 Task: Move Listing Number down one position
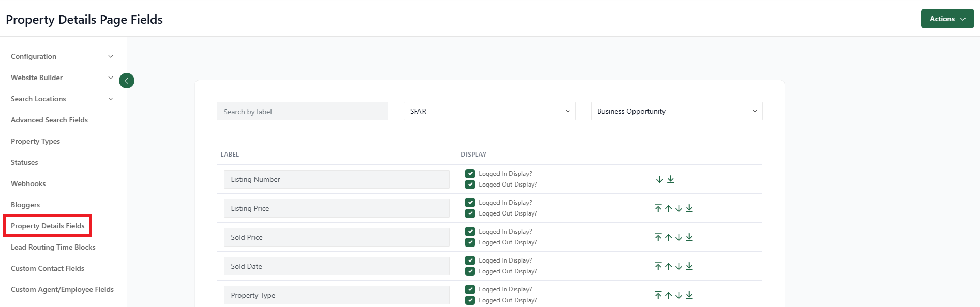pos(659,180)
